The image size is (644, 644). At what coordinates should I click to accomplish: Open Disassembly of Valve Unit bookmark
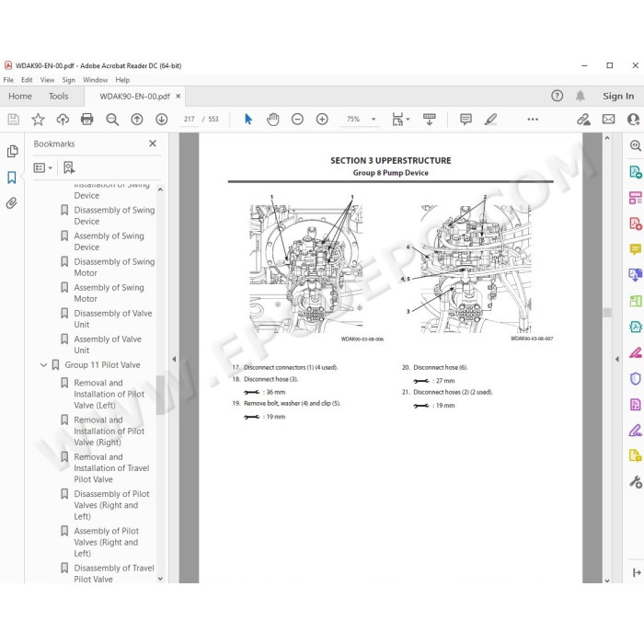click(113, 319)
